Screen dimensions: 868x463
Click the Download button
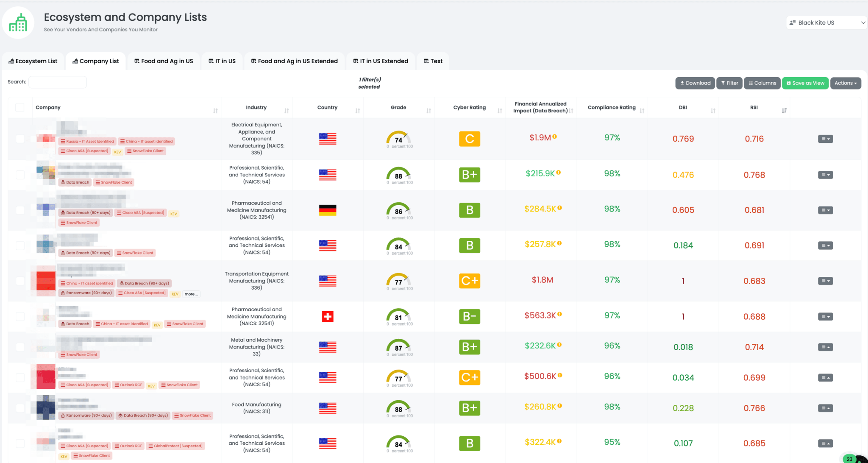click(695, 83)
